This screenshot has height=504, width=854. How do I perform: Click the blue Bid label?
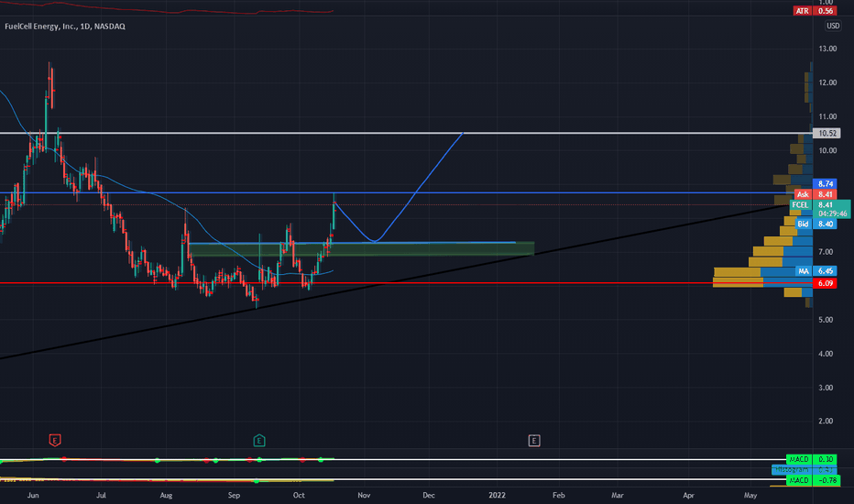[803, 224]
